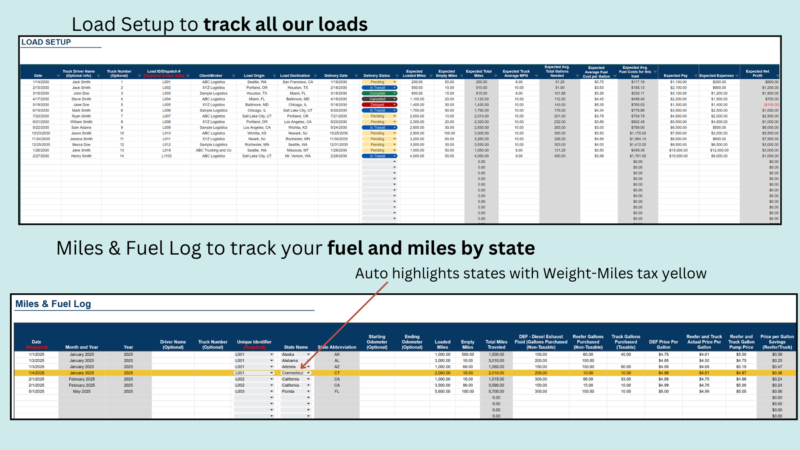
Task: Select the William Smith driver name cell
Action: click(x=81, y=122)
